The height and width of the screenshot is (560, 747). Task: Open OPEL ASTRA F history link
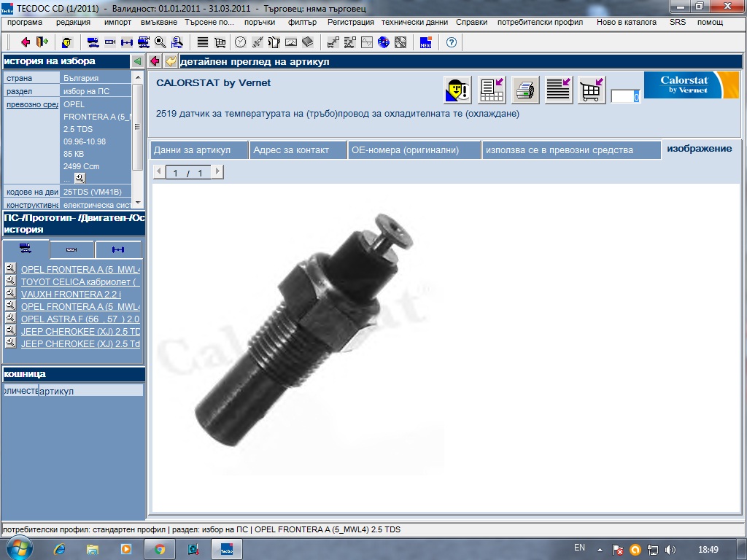point(80,319)
